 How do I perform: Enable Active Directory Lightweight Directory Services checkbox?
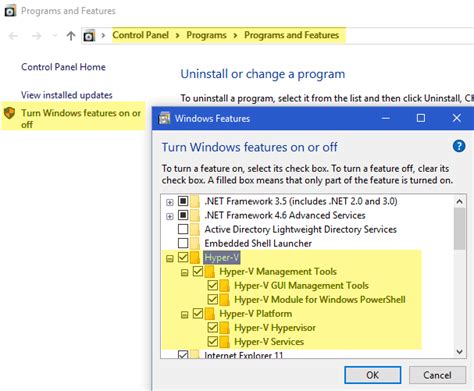pyautogui.click(x=183, y=229)
